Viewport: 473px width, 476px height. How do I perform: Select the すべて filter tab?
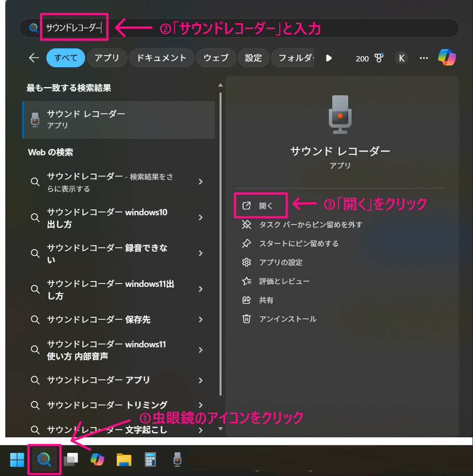[66, 58]
